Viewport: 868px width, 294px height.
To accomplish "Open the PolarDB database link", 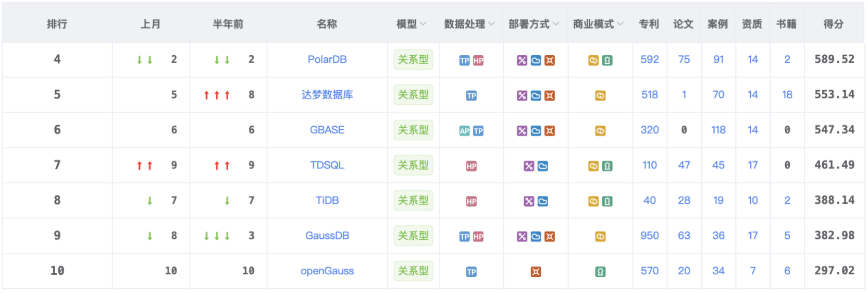I will point(327,59).
